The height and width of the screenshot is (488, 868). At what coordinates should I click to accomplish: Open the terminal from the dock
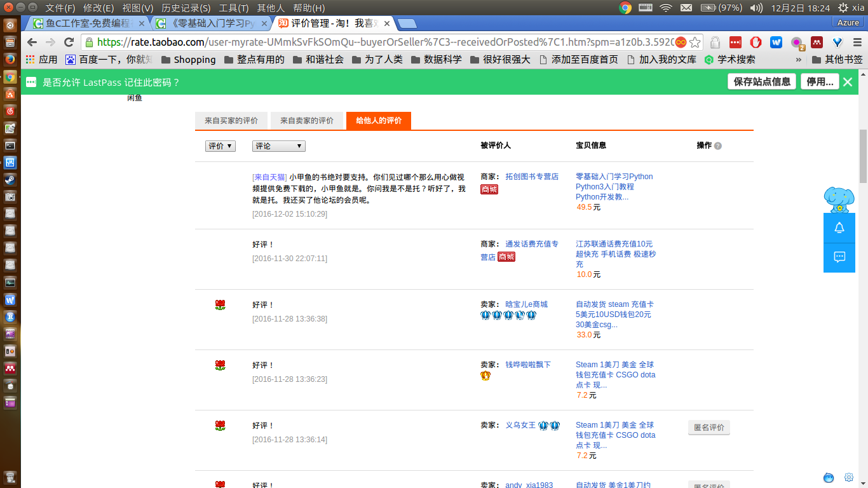[x=10, y=146]
